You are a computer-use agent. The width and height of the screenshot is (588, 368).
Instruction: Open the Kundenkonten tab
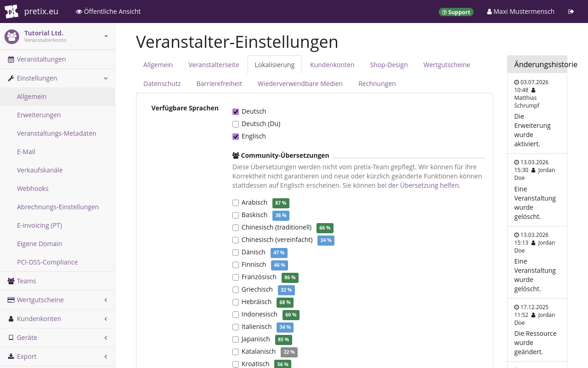332,65
